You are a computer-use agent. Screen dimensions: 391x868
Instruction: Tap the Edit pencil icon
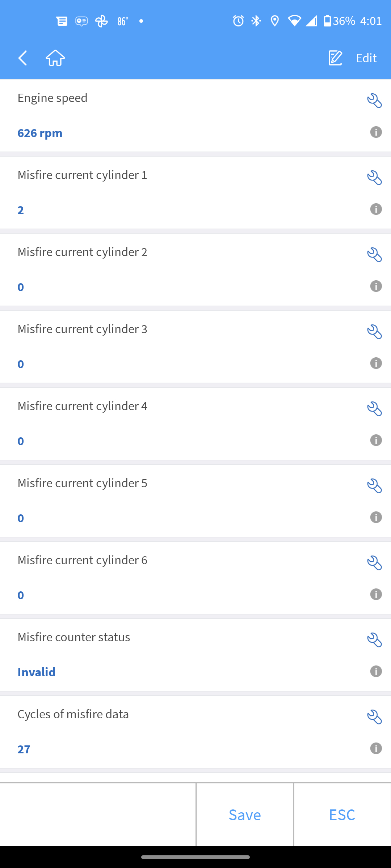335,58
